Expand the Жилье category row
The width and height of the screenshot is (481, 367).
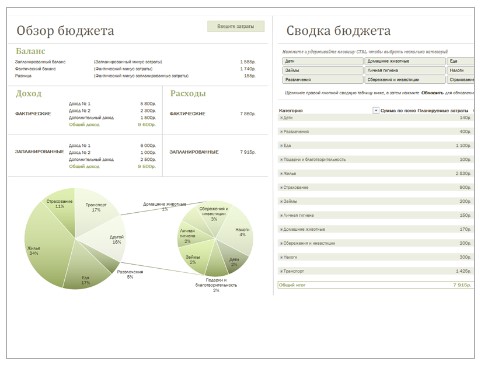(x=282, y=174)
